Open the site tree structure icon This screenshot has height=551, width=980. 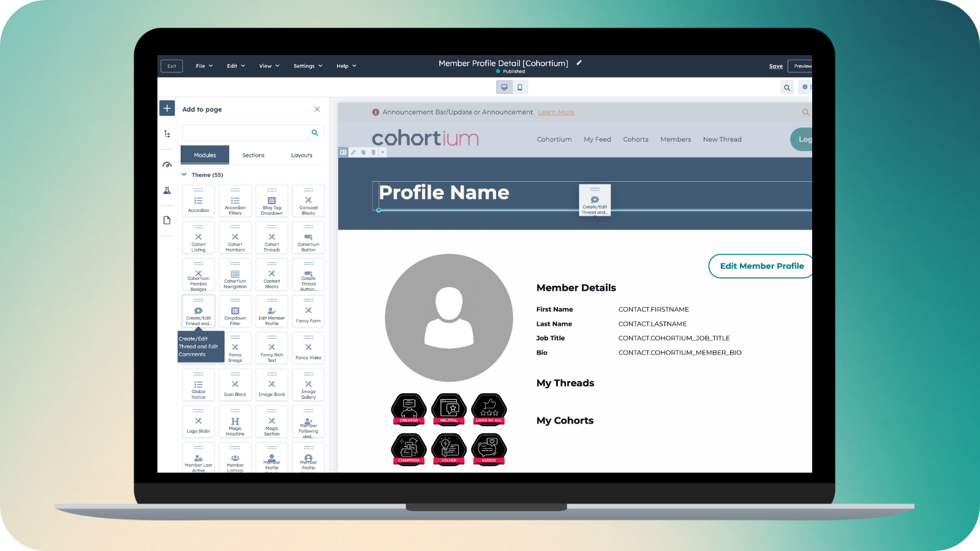[167, 134]
